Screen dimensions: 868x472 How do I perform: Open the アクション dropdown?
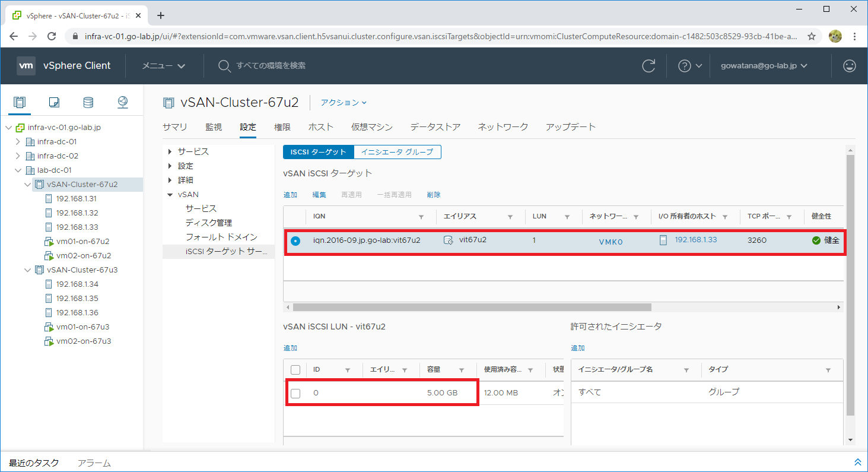[344, 103]
